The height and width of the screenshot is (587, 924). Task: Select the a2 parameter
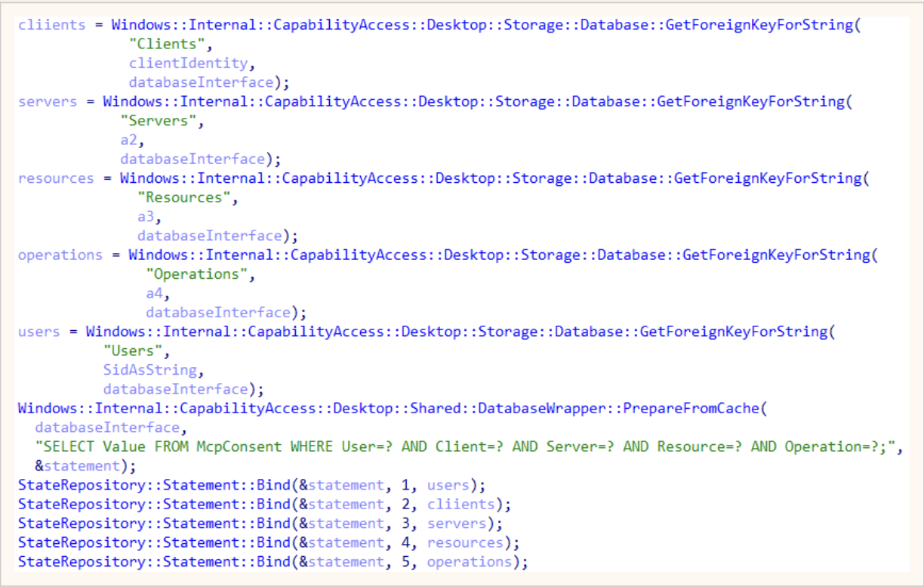point(128,140)
